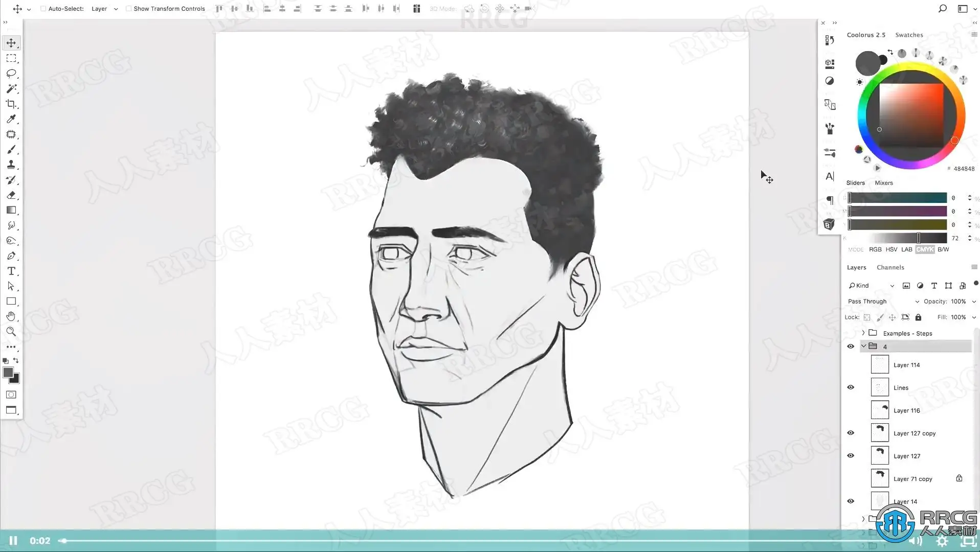Image resolution: width=980 pixels, height=552 pixels.
Task: Swap foreground and background colors
Action: click(16, 360)
